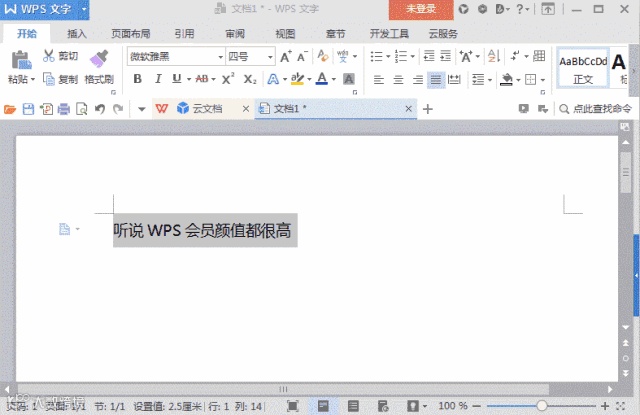The width and height of the screenshot is (640, 415).
Task: Open the borders dropdown arrow
Action: click(x=543, y=80)
